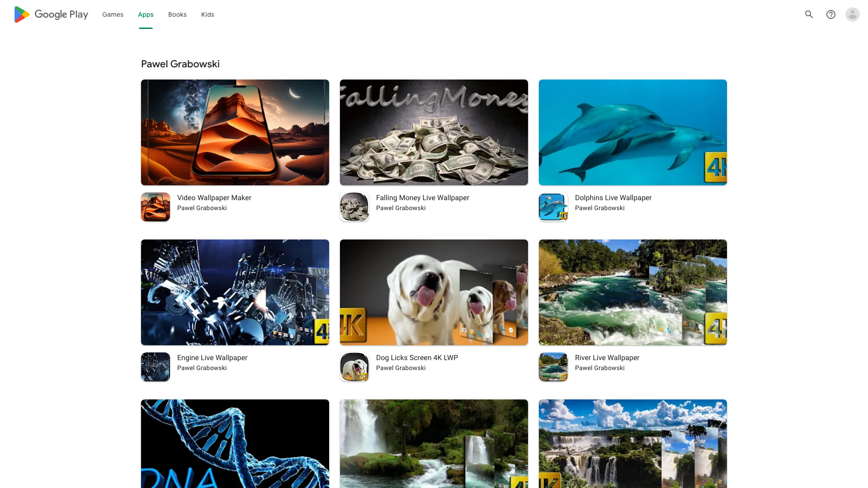The width and height of the screenshot is (868, 488).
Task: Click the Engine Live Wallpaper app icon
Action: (x=156, y=367)
